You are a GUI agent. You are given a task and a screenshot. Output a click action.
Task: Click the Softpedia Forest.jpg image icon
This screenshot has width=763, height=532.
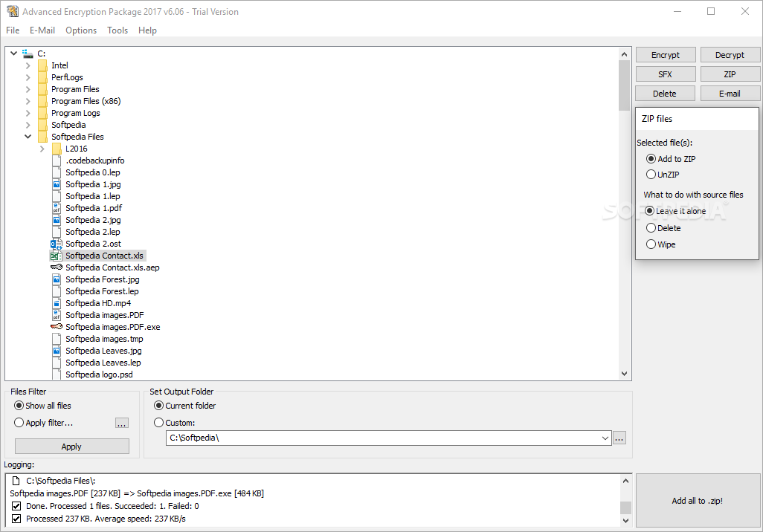(57, 279)
